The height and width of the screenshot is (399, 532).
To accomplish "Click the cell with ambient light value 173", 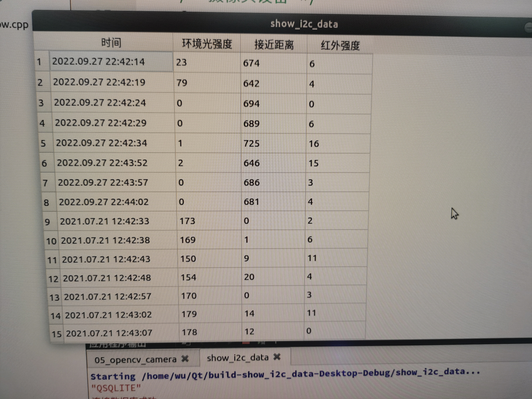I will pyautogui.click(x=188, y=221).
